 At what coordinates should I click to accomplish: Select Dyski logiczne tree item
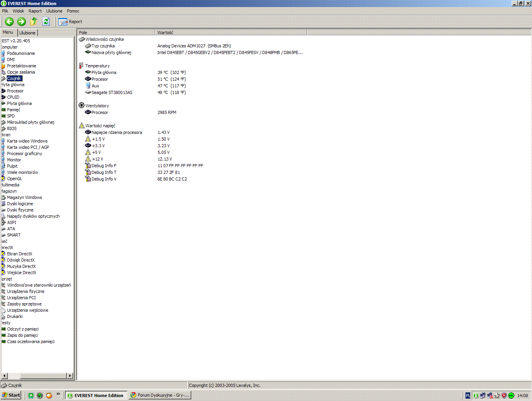pos(20,204)
